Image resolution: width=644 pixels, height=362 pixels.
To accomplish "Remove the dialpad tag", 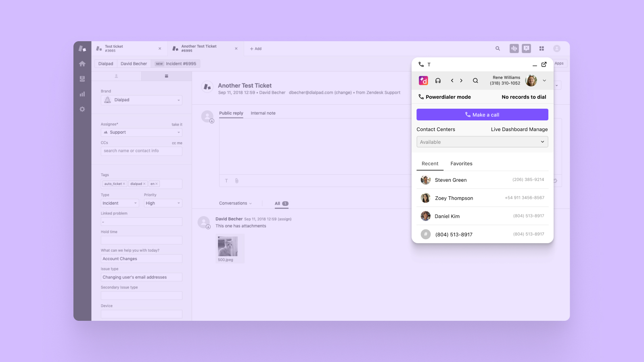I will (x=144, y=184).
